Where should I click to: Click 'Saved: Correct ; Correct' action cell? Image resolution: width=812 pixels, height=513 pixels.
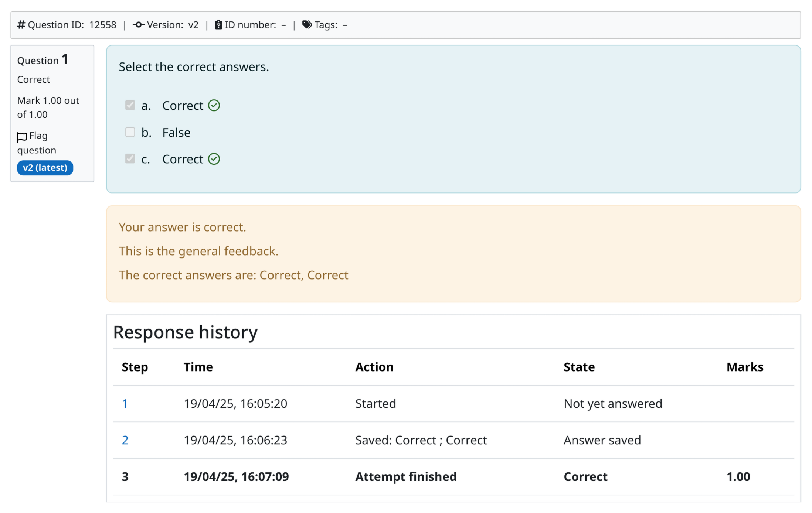(421, 440)
